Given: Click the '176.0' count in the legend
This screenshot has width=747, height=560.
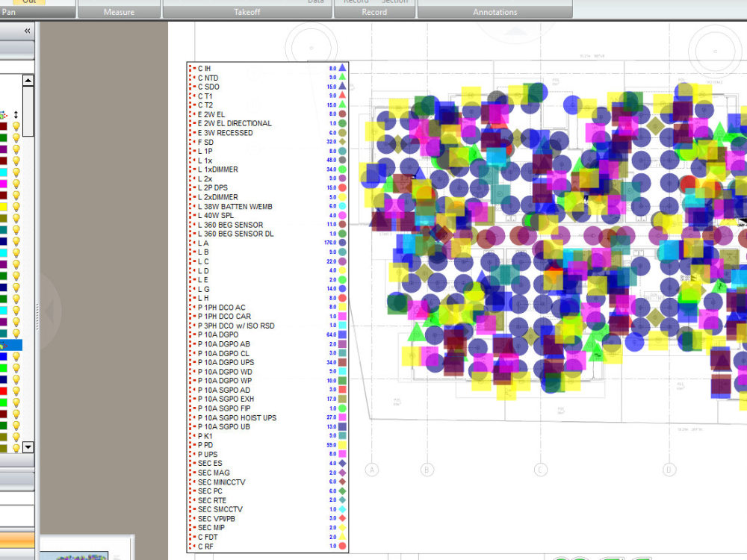Looking at the screenshot, I should point(330,243).
